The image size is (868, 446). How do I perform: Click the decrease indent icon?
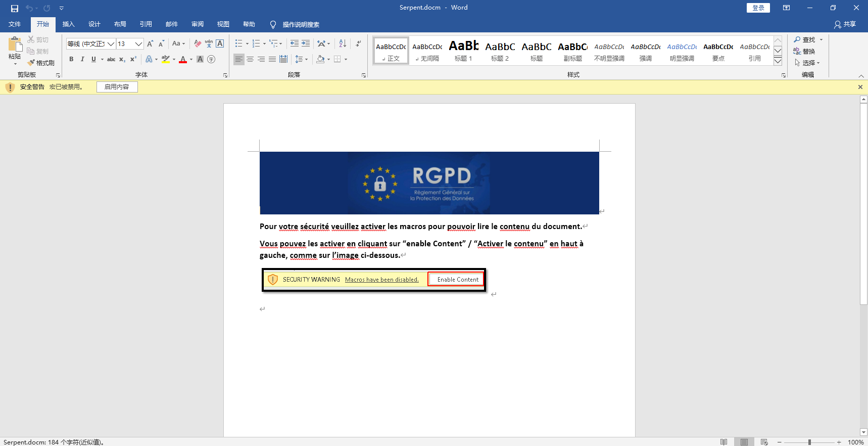(294, 43)
